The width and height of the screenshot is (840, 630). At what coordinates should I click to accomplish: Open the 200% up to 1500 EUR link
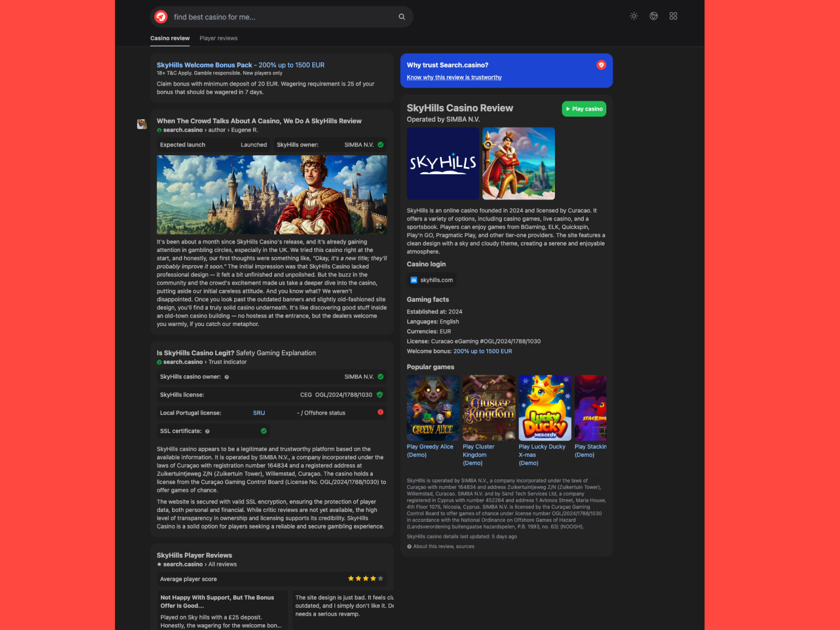pos(482,351)
